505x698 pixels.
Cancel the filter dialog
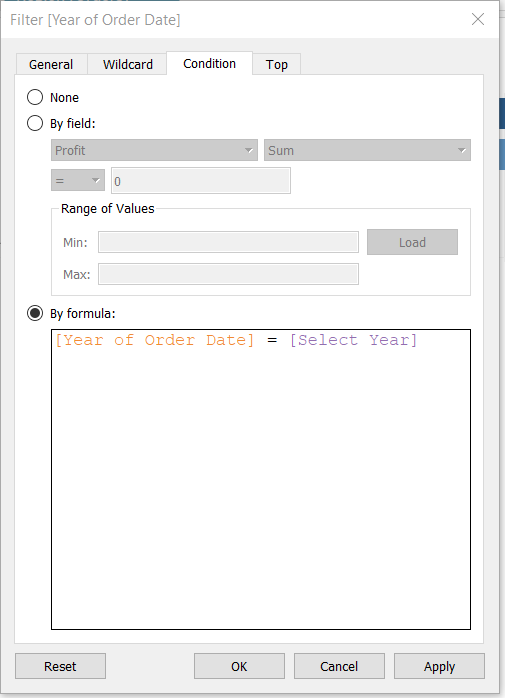(339, 666)
